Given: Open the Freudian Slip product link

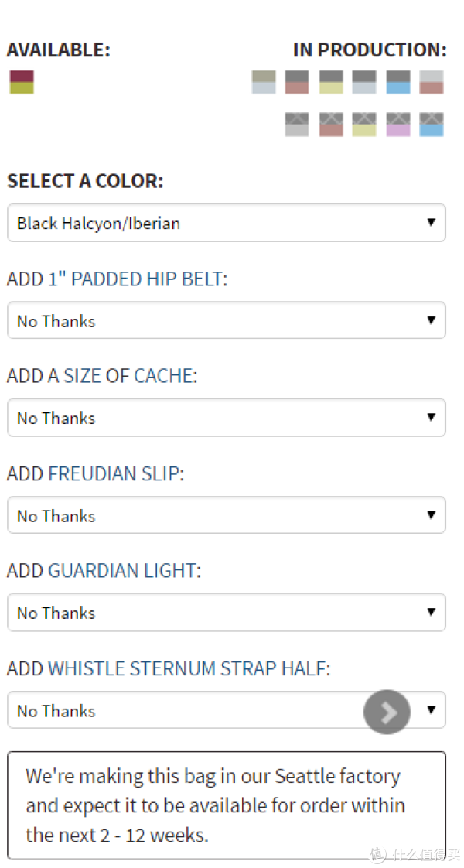Looking at the screenshot, I should (x=114, y=474).
